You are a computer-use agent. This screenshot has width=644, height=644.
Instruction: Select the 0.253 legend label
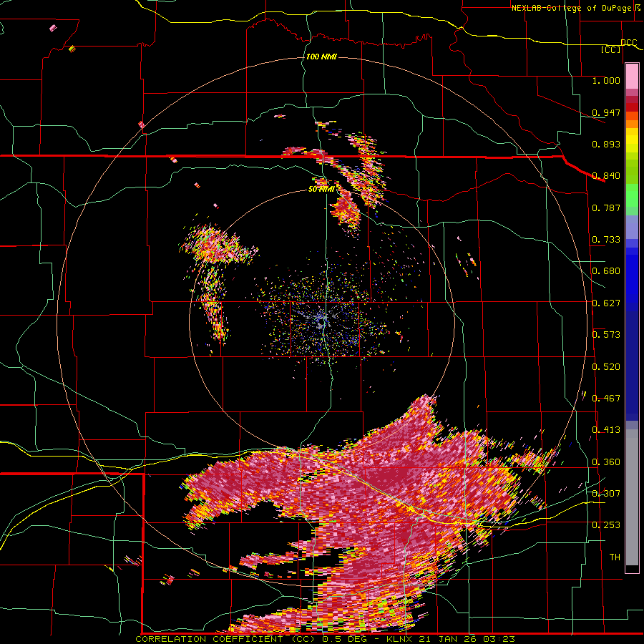(x=606, y=525)
